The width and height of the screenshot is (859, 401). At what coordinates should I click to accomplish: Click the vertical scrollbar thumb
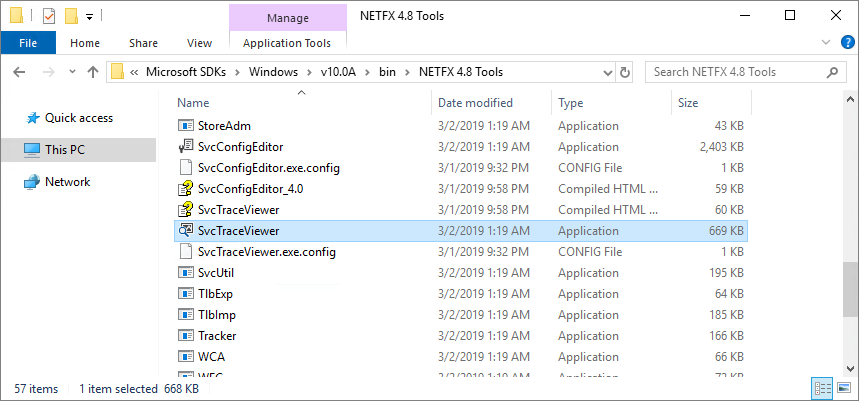(850, 289)
